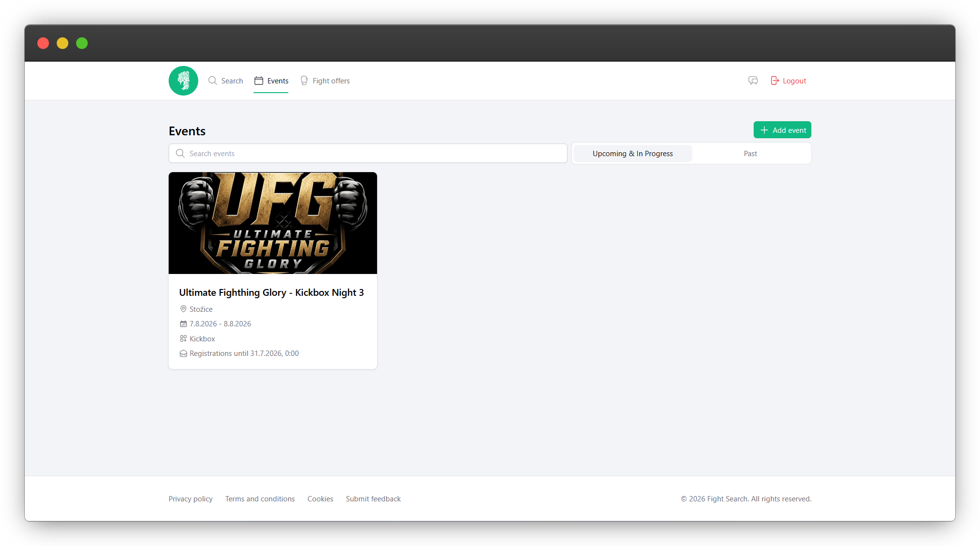Open the UFG Ultimate Fighting Glory thumbnail
980x546 pixels.
(273, 223)
